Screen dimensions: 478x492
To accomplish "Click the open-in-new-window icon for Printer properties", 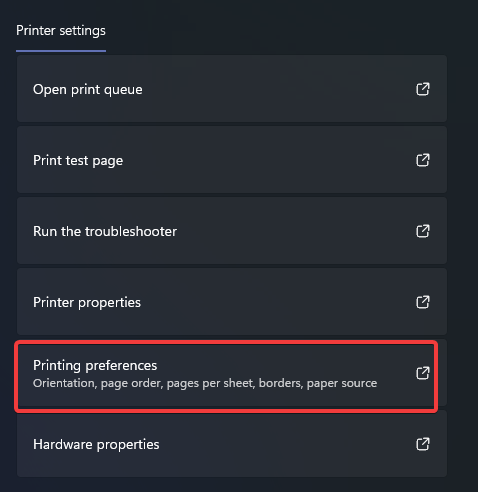I will tap(423, 302).
